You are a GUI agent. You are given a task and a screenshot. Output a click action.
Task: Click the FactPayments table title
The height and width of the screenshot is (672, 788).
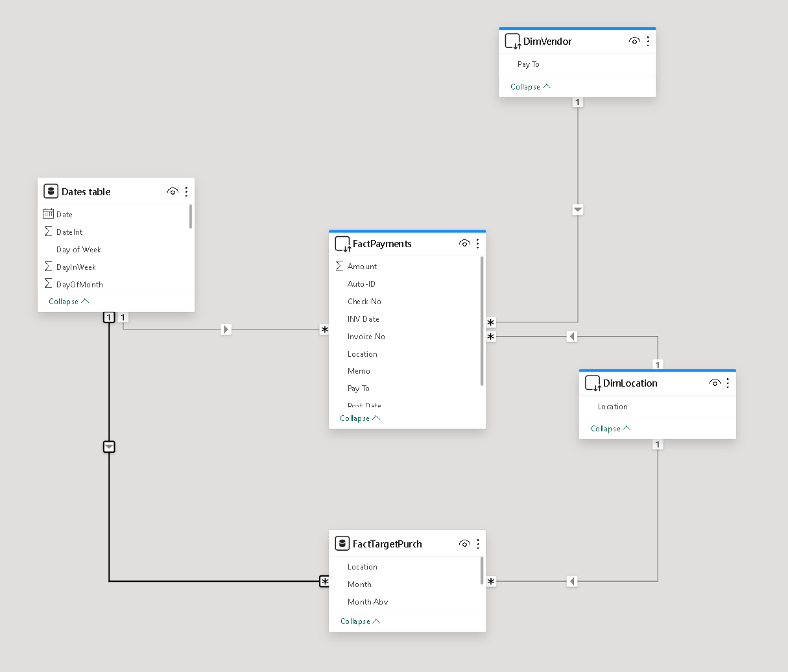382,244
